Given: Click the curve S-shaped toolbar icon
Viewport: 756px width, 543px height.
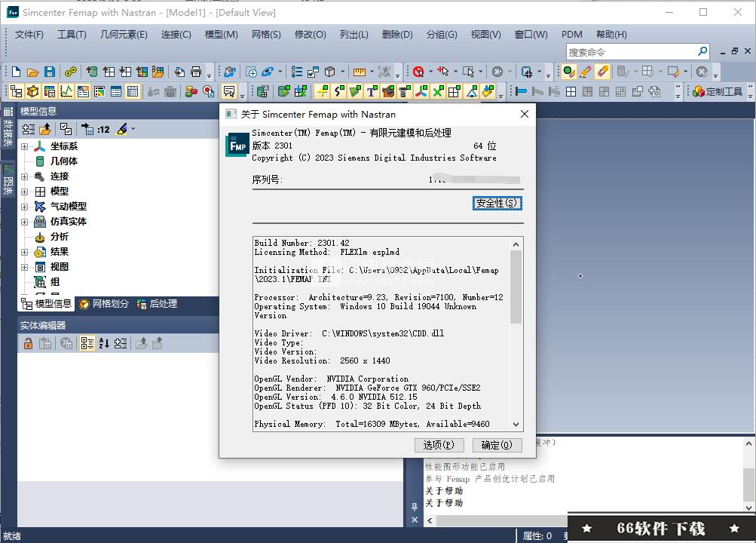Looking at the screenshot, I should [x=339, y=91].
